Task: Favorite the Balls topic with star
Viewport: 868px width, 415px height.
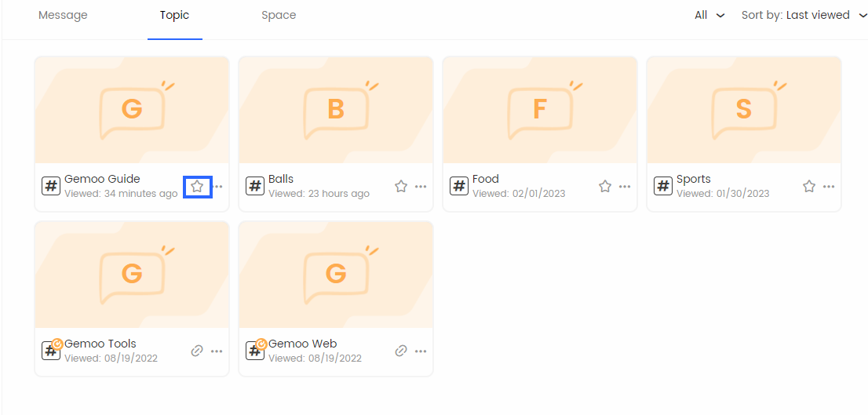Action: click(401, 187)
